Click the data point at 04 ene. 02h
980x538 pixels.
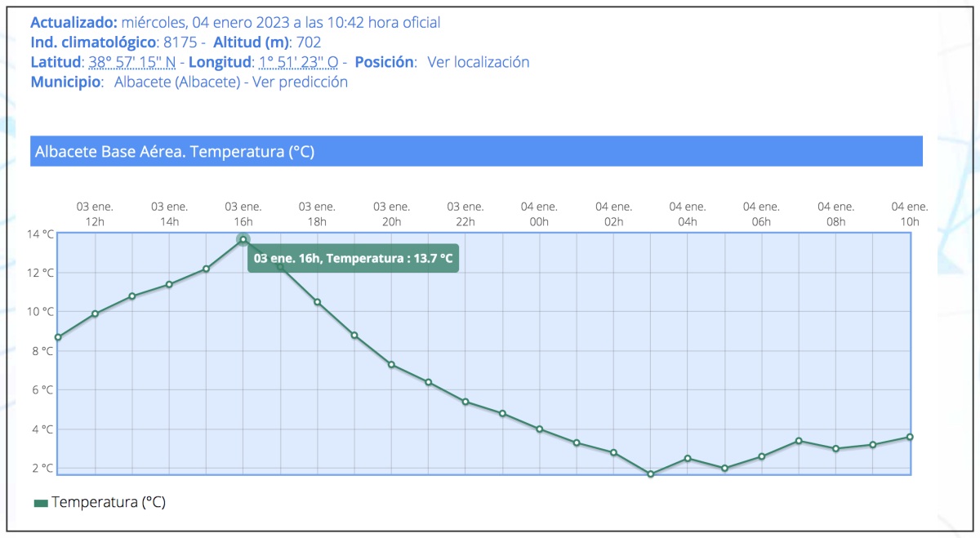click(613, 452)
